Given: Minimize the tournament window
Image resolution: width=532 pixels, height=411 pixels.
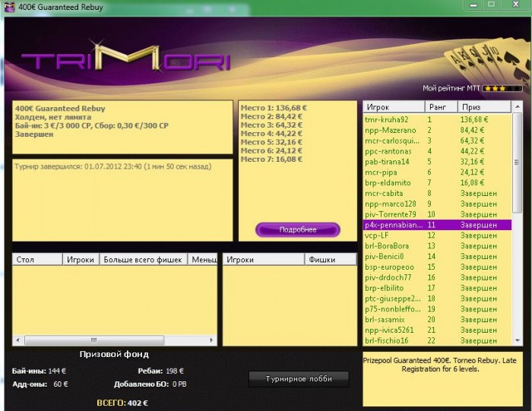Looking at the screenshot, I should pyautogui.click(x=473, y=5).
